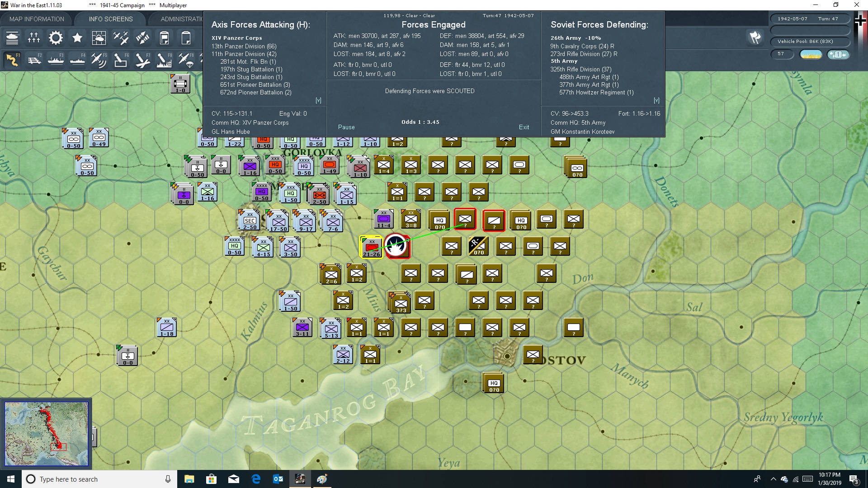Exit the combat resolution window
Screen dimensions: 868x488
(x=524, y=127)
